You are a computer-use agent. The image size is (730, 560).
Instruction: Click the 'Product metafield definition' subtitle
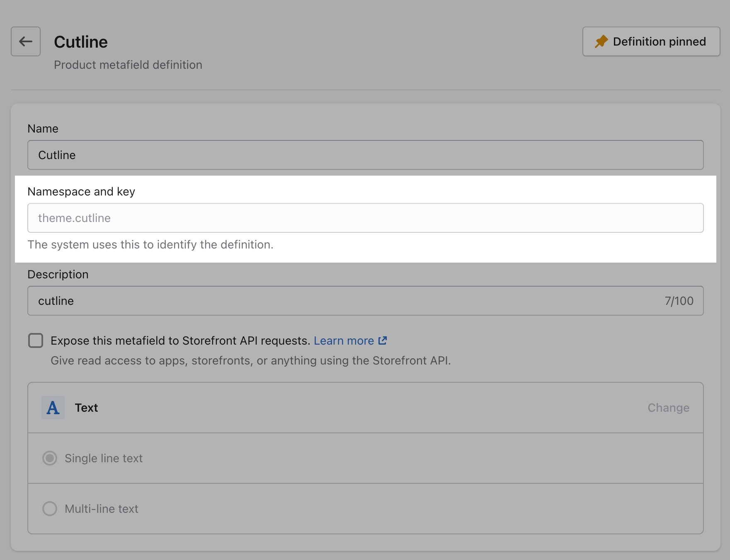click(x=128, y=65)
